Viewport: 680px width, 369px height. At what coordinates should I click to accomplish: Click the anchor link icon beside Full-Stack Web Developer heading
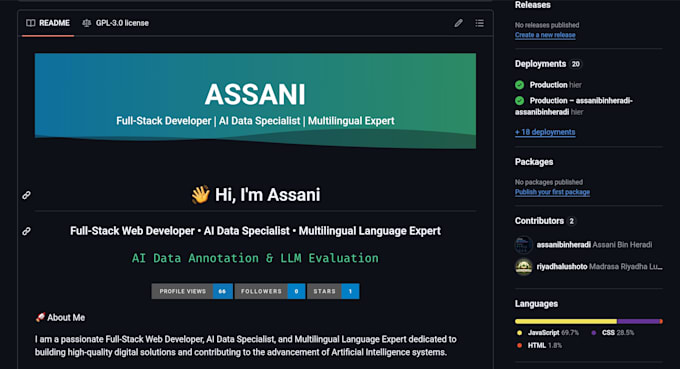(26, 231)
